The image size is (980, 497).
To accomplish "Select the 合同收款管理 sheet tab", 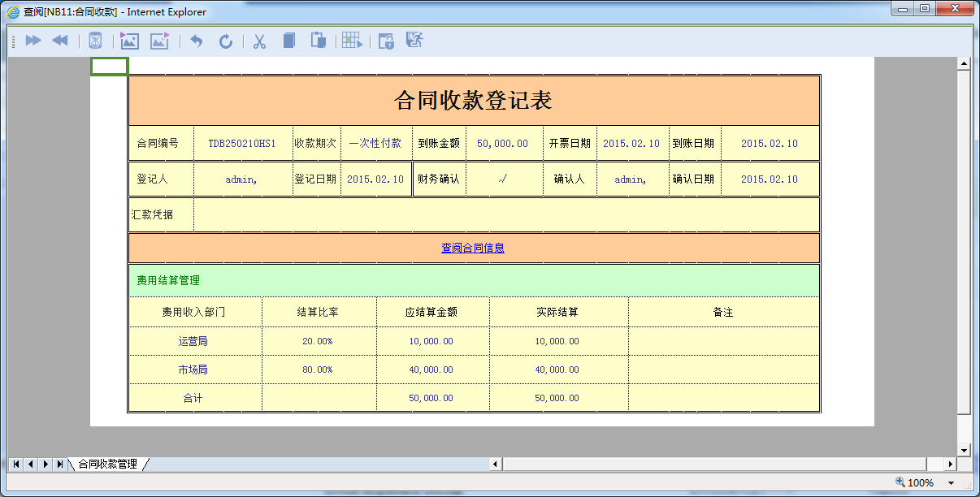I will click(x=108, y=465).
